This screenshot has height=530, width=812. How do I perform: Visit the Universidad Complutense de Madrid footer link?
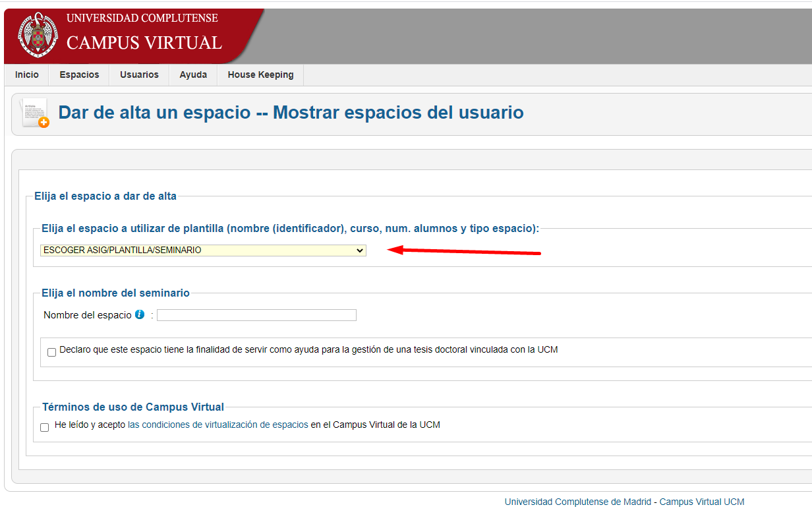click(577, 502)
